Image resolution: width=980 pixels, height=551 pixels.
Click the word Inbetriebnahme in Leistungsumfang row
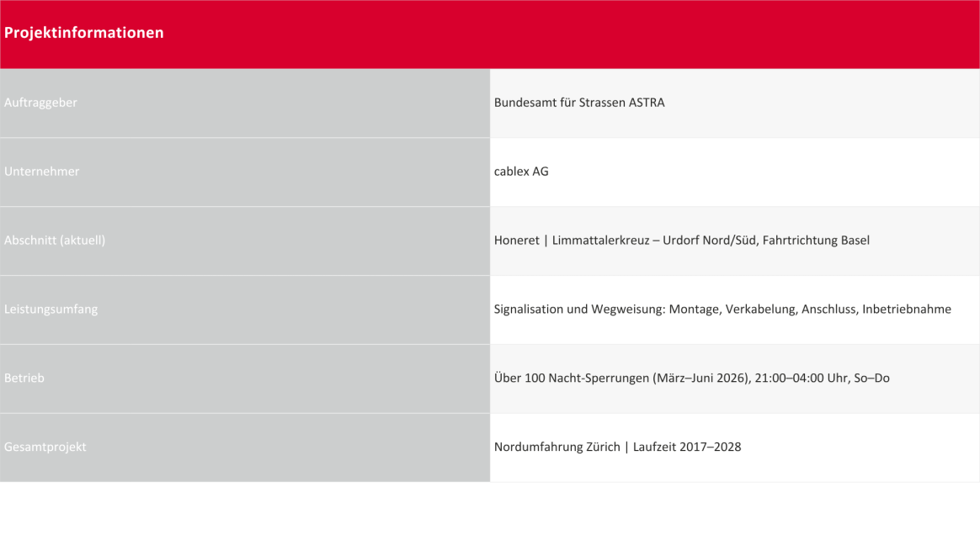pos(907,310)
